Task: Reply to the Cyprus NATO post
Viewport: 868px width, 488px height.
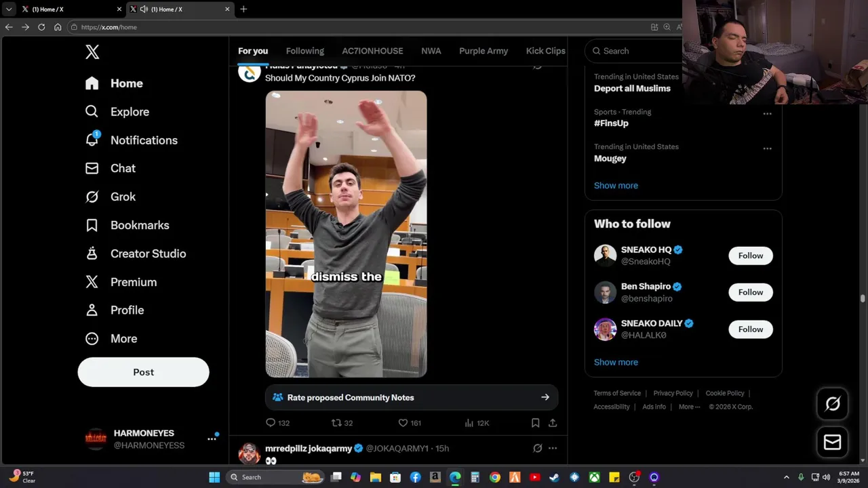Action: 277,423
